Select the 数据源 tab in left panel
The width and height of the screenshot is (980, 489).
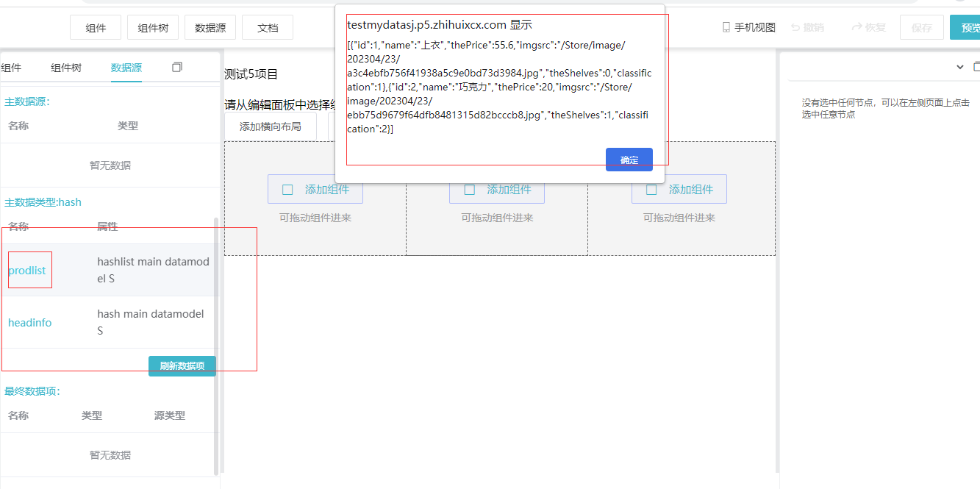pyautogui.click(x=126, y=68)
